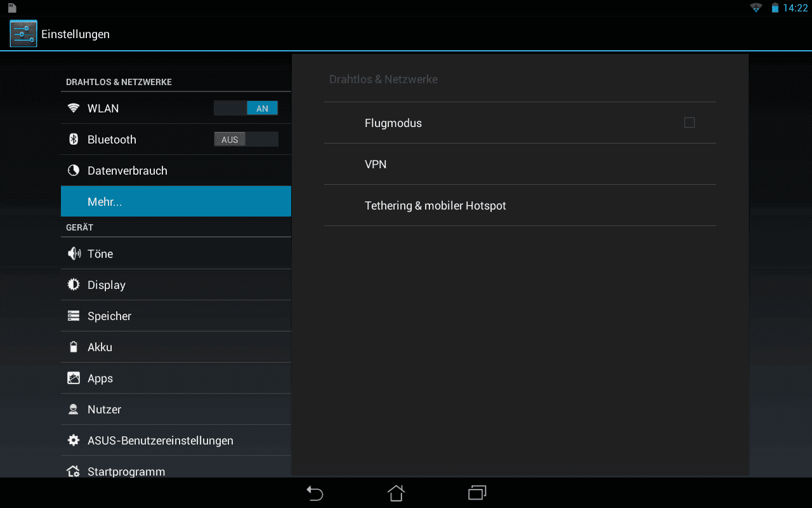This screenshot has width=812, height=508.
Task: Tap the Apps icon in sidebar
Action: 74,378
